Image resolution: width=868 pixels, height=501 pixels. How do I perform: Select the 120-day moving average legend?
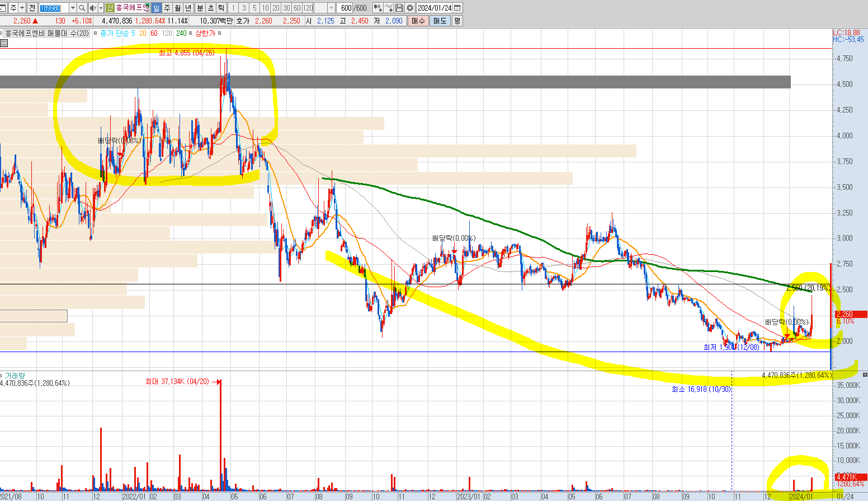(x=167, y=33)
